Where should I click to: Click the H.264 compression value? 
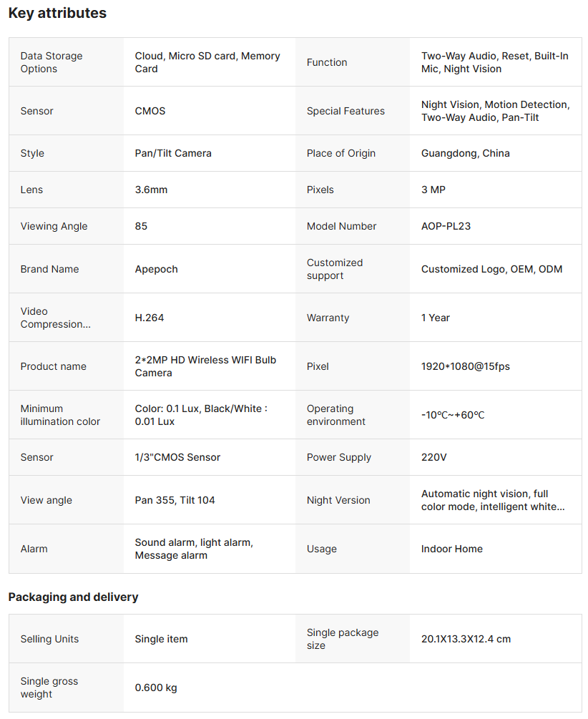(150, 318)
